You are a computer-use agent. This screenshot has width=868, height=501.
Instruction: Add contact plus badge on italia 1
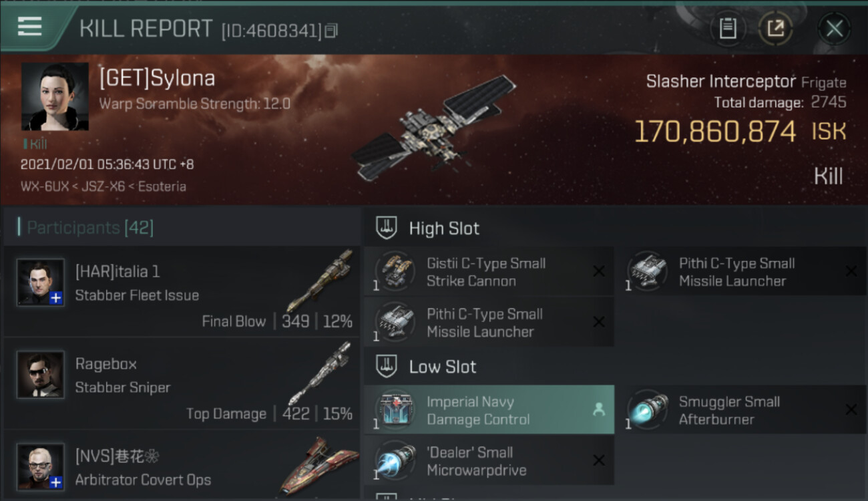pyautogui.click(x=56, y=298)
